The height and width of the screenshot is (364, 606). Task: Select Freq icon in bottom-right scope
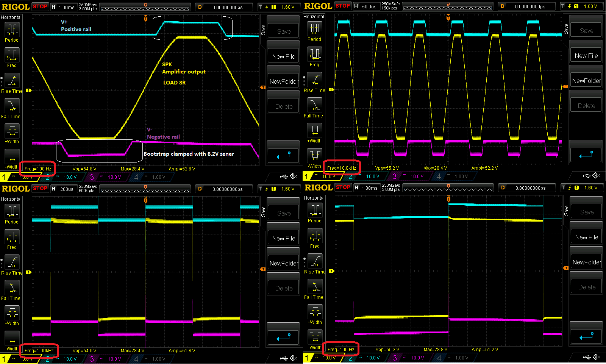pyautogui.click(x=315, y=235)
